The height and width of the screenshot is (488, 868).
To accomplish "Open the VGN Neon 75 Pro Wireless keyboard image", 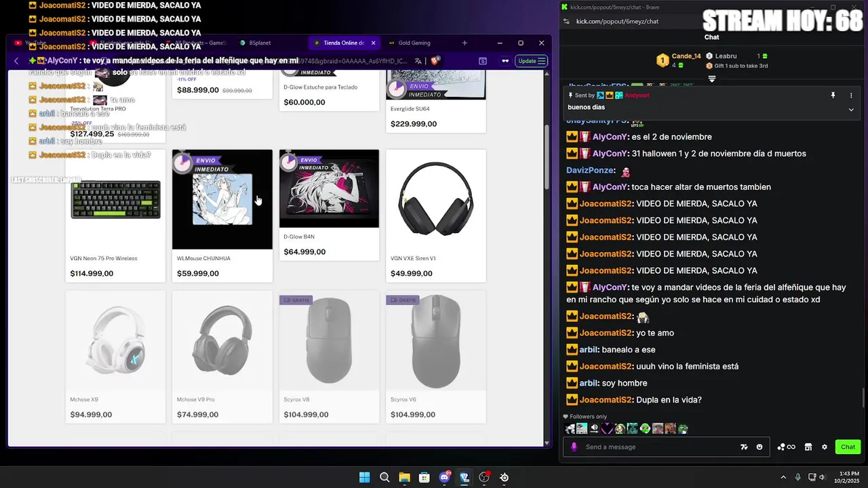I will point(115,199).
